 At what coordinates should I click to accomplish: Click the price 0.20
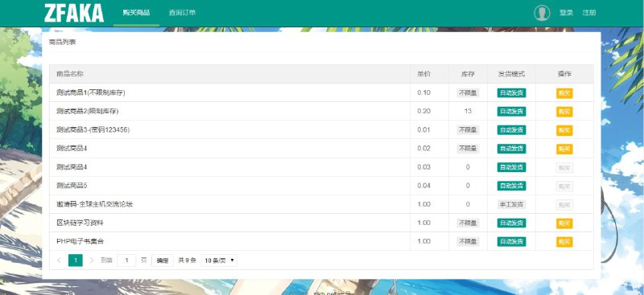point(423,111)
